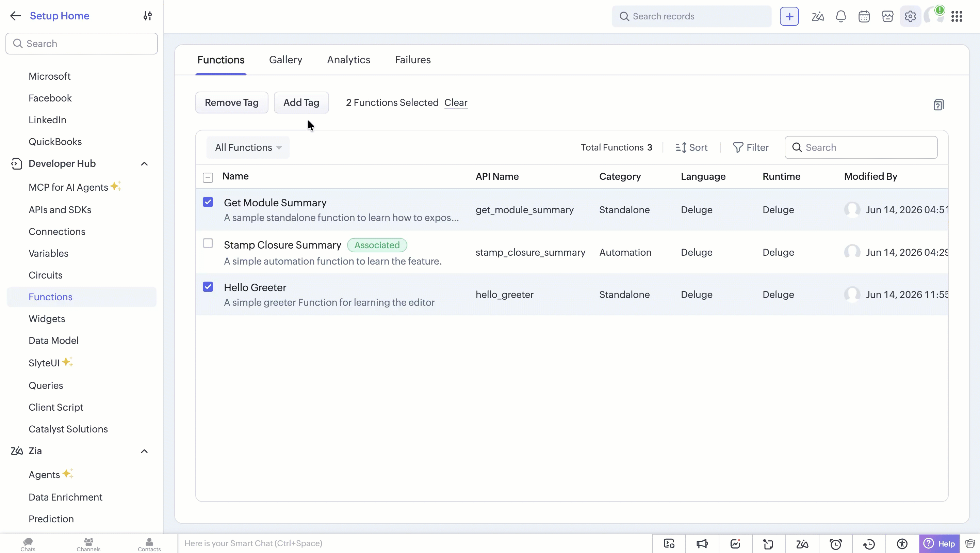The width and height of the screenshot is (980, 553).
Task: Open the setup customization sliders icon
Action: tap(148, 16)
